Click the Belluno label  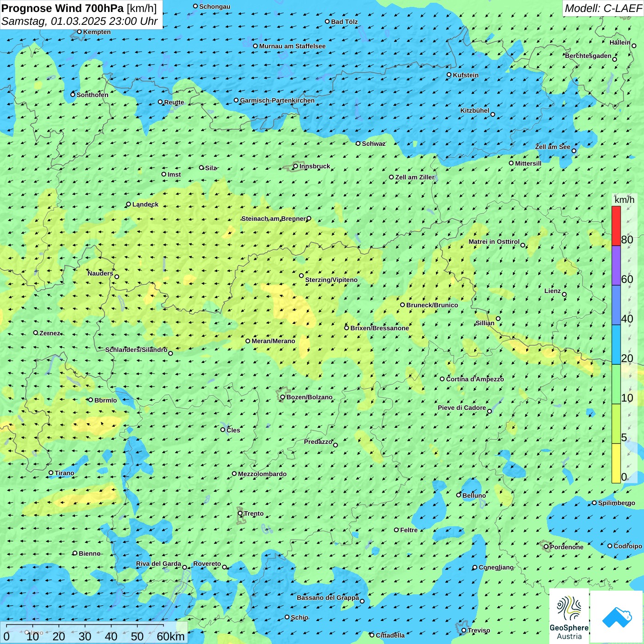point(474,495)
